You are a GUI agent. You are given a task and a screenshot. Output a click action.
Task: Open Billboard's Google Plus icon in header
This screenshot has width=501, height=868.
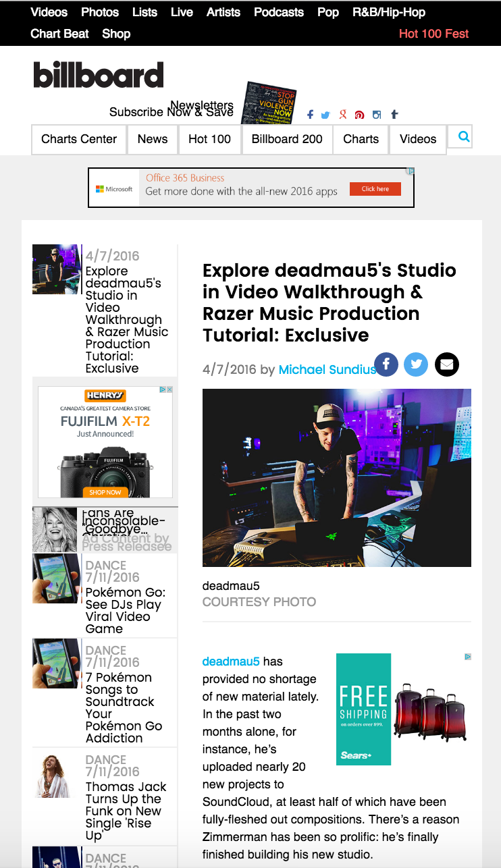pyautogui.click(x=343, y=115)
